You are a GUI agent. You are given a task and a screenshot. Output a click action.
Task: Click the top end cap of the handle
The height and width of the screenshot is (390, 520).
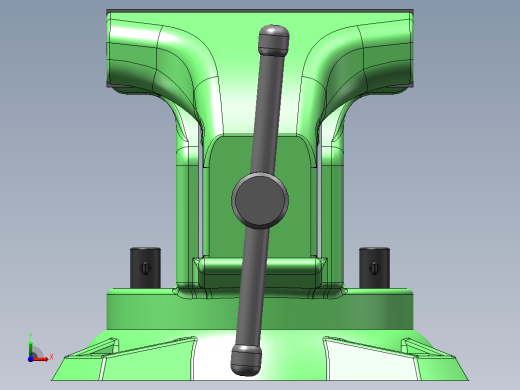click(273, 40)
